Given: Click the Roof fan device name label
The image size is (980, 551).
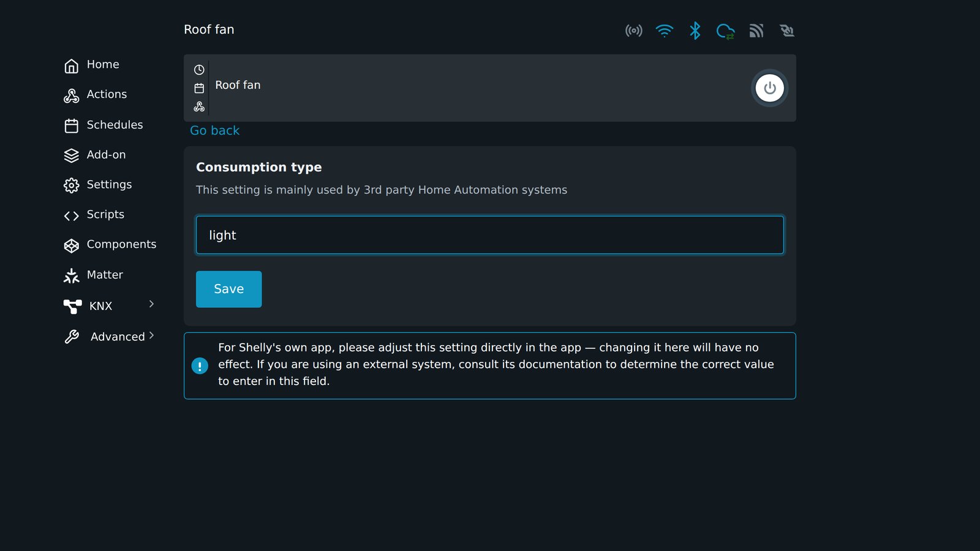Looking at the screenshot, I should click(x=238, y=85).
